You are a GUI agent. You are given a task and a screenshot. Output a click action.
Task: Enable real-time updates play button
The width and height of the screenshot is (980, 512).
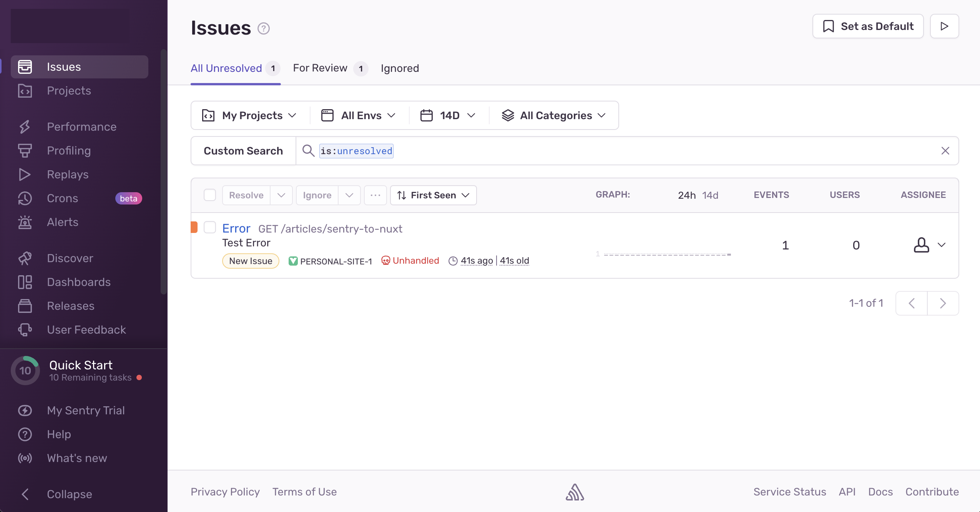click(944, 26)
